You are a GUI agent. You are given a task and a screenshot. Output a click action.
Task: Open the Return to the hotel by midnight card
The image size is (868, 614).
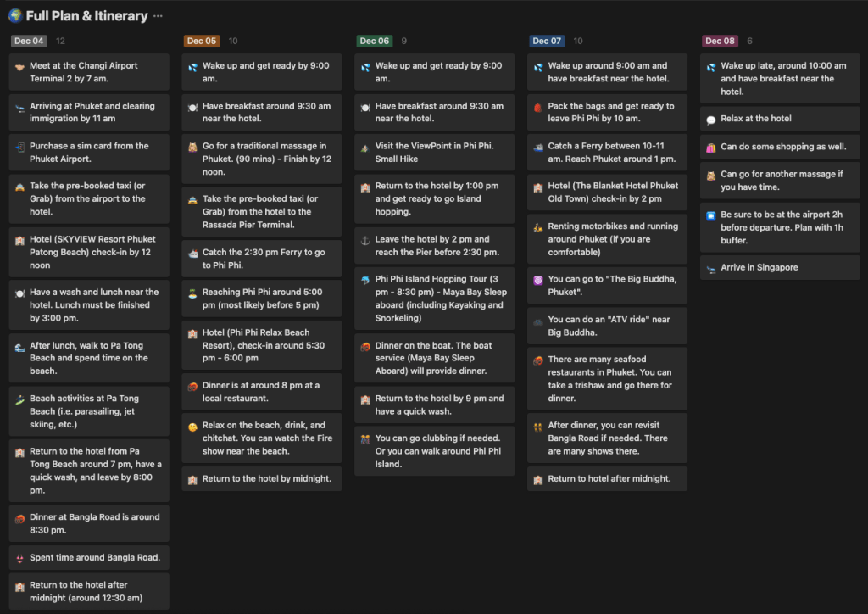pyautogui.click(x=262, y=478)
